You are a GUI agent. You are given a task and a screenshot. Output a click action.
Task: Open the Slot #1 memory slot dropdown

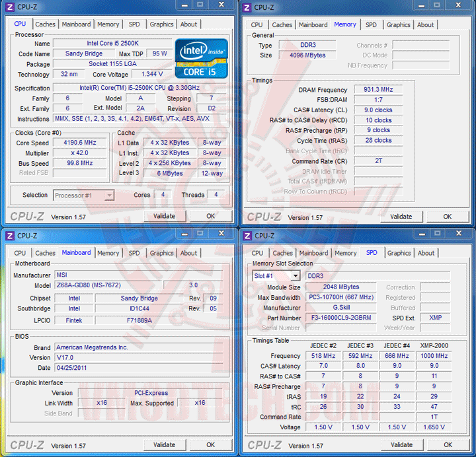point(276,275)
